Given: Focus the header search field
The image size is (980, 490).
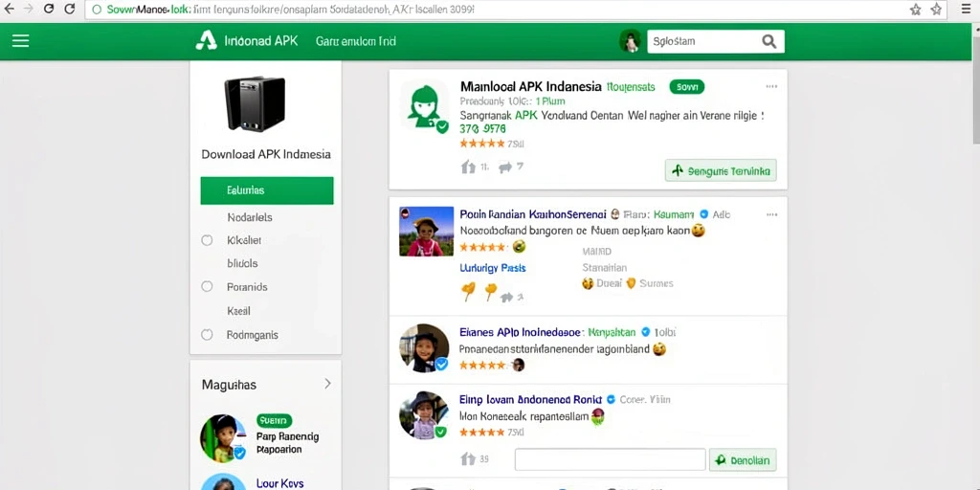Looking at the screenshot, I should [703, 41].
